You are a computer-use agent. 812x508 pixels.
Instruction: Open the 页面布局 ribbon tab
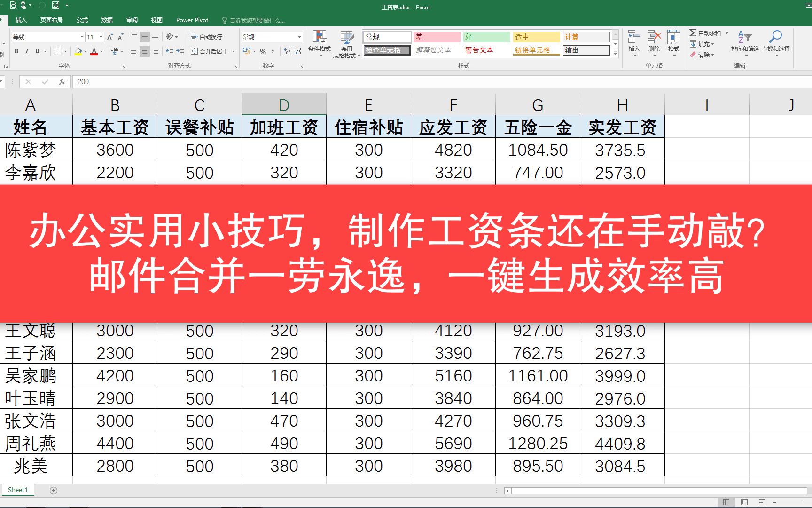pos(52,20)
